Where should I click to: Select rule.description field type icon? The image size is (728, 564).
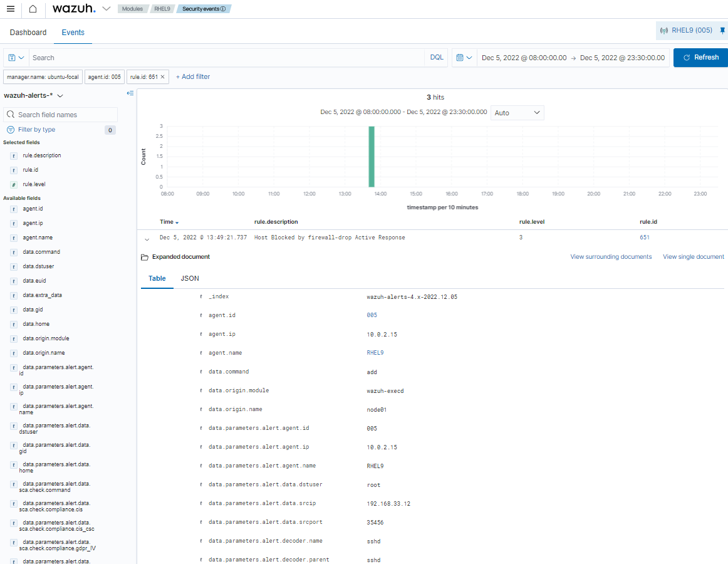pos(14,155)
